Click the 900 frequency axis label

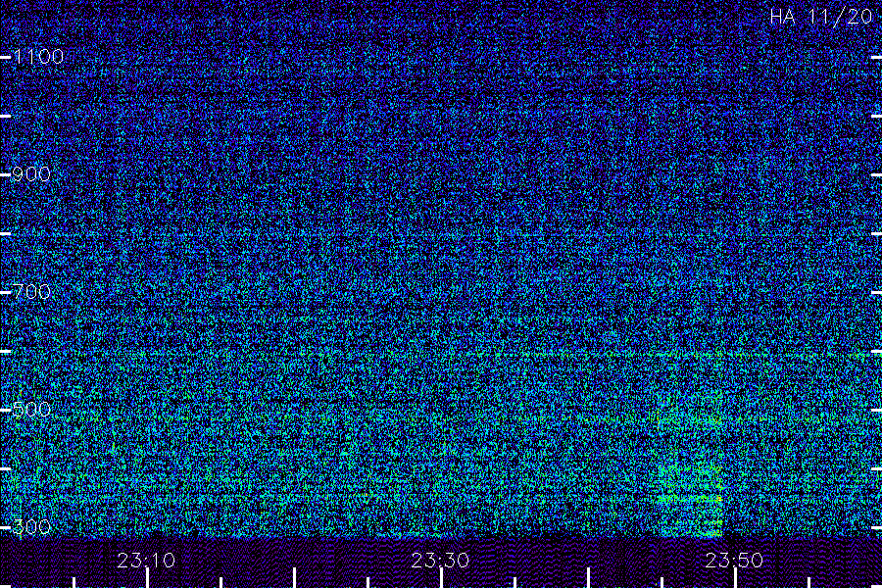coord(31,173)
